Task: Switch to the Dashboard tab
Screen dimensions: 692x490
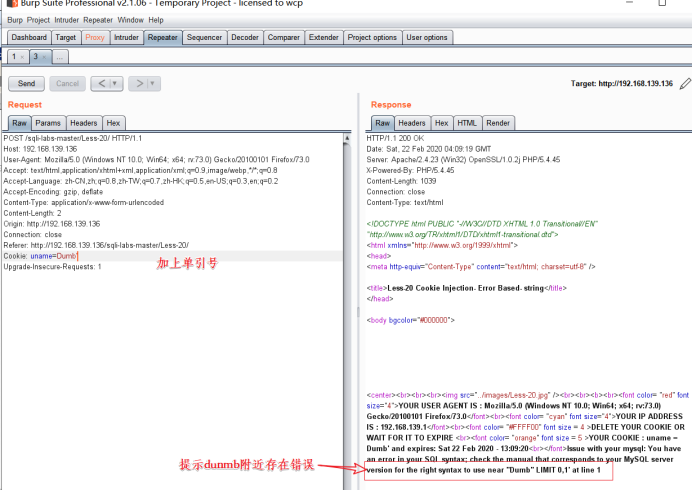Action: click(29, 38)
